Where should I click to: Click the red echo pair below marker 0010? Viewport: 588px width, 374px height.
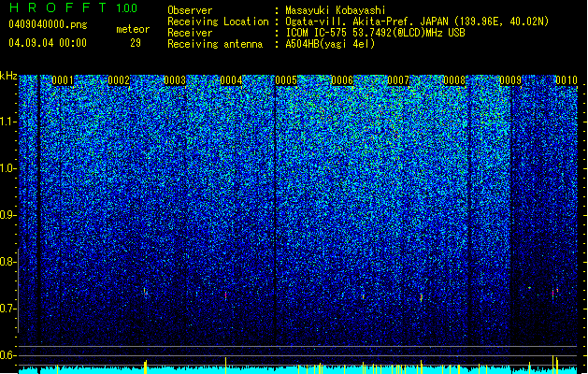(x=555, y=293)
